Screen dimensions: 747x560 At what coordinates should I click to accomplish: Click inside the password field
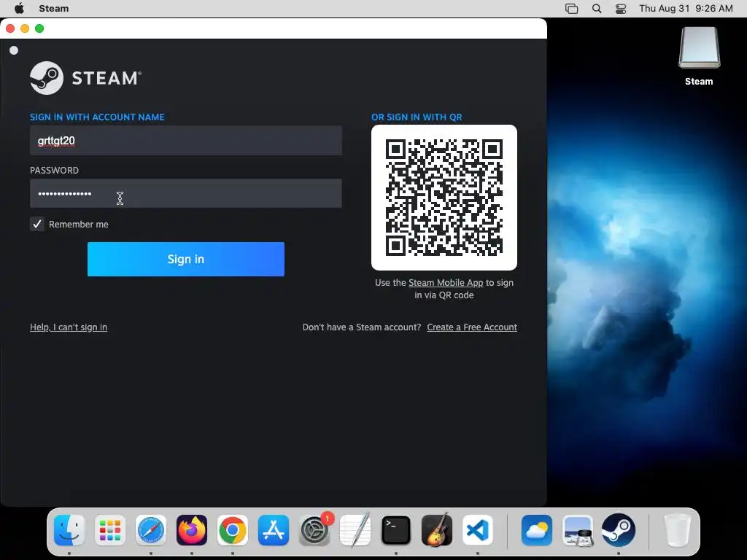[186, 193]
